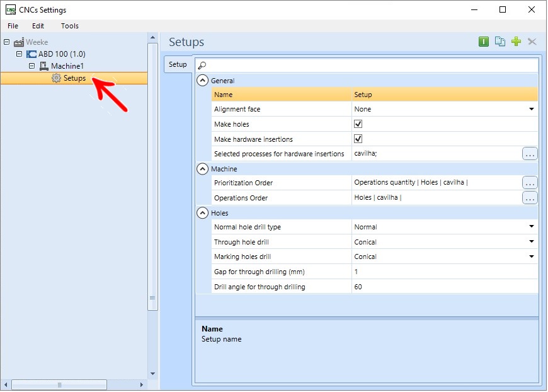Viewport: 548px width, 392px height.
Task: Click the CNCs Settings app icon
Action: (11, 9)
